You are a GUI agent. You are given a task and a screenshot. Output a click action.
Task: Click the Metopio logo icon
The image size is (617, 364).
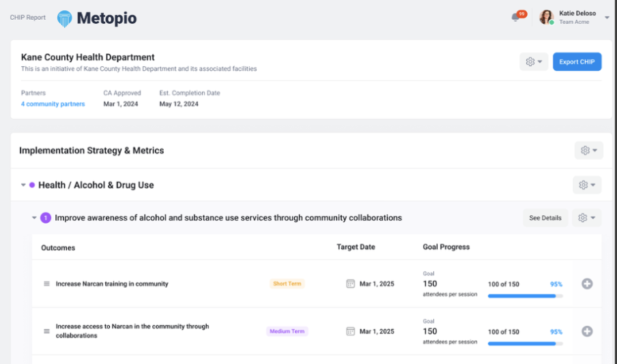[65, 18]
